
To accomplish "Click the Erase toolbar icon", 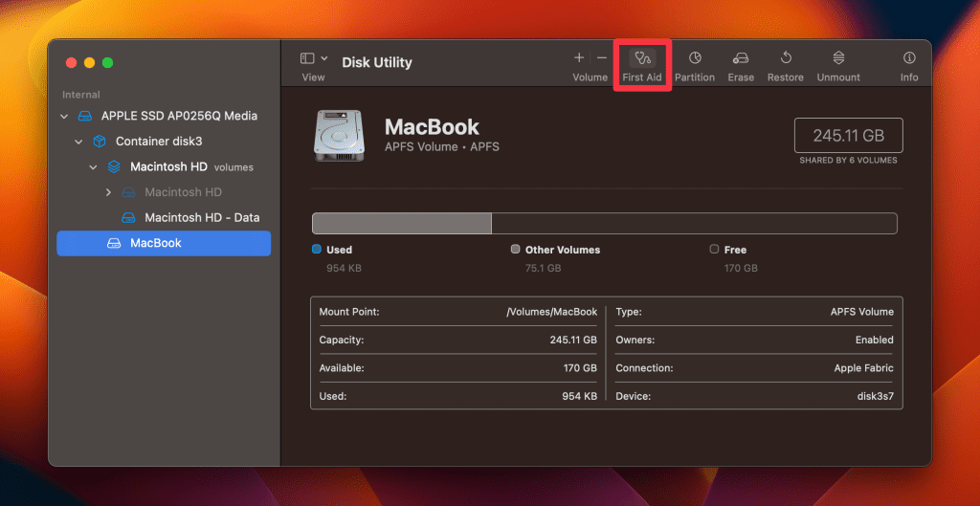I will point(741,58).
